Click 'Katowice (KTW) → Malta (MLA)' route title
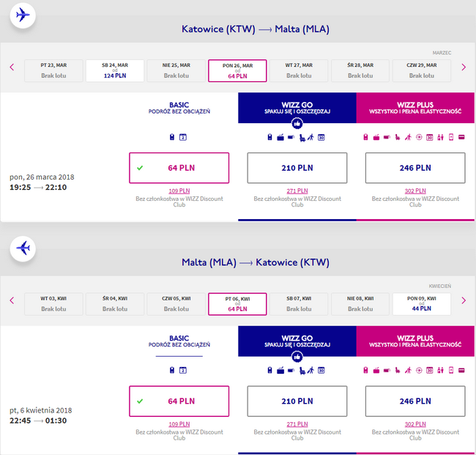Viewport: 476px width, 455px height. [256, 29]
